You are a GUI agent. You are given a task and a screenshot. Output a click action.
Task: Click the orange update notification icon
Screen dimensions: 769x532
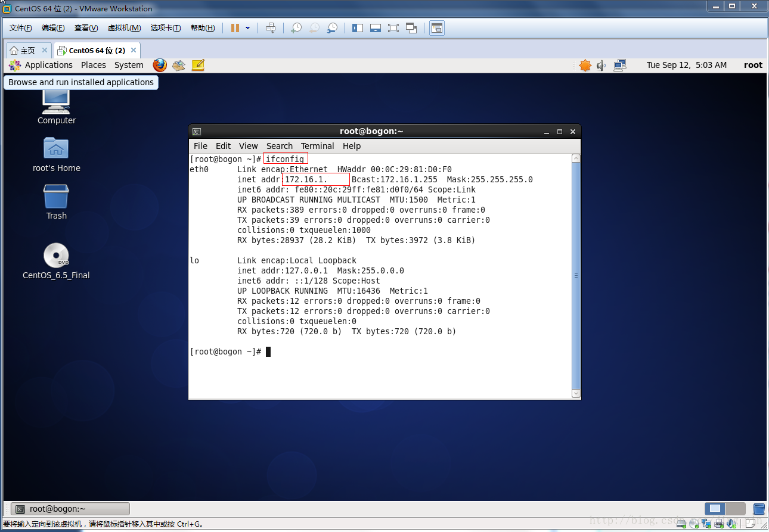coord(585,65)
